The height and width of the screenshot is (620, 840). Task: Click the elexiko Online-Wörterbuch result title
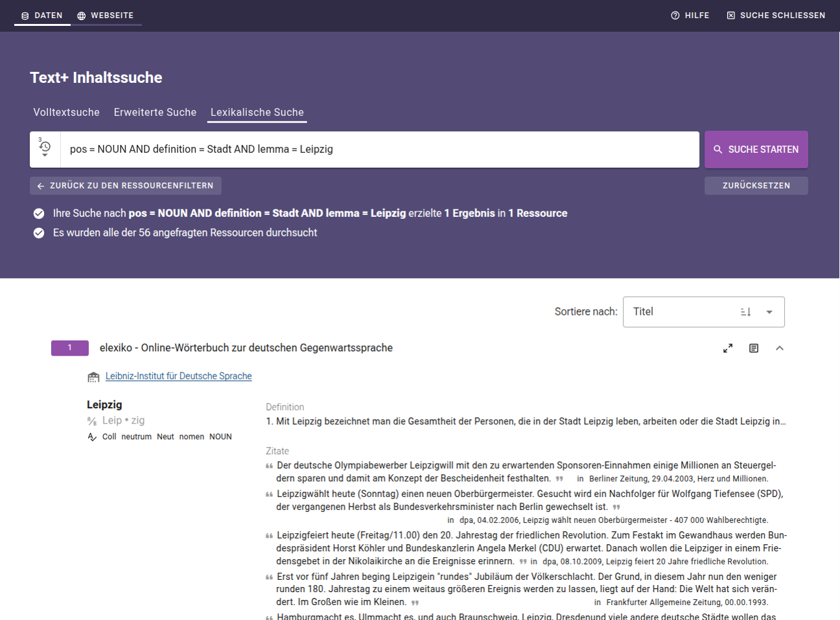[x=246, y=348]
